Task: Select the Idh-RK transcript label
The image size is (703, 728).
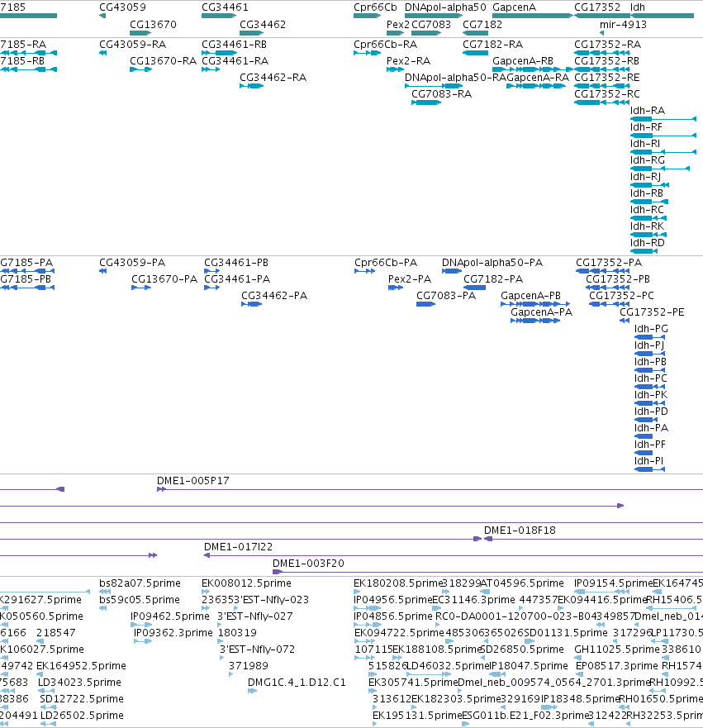Action: (x=647, y=226)
